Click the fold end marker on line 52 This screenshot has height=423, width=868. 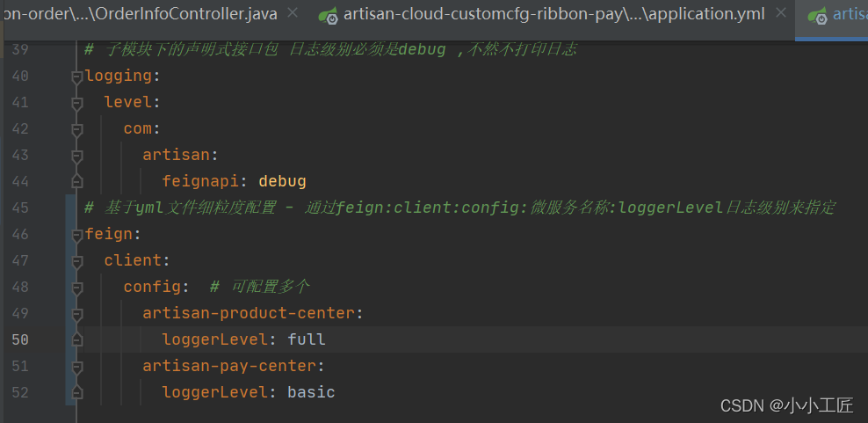(77, 392)
